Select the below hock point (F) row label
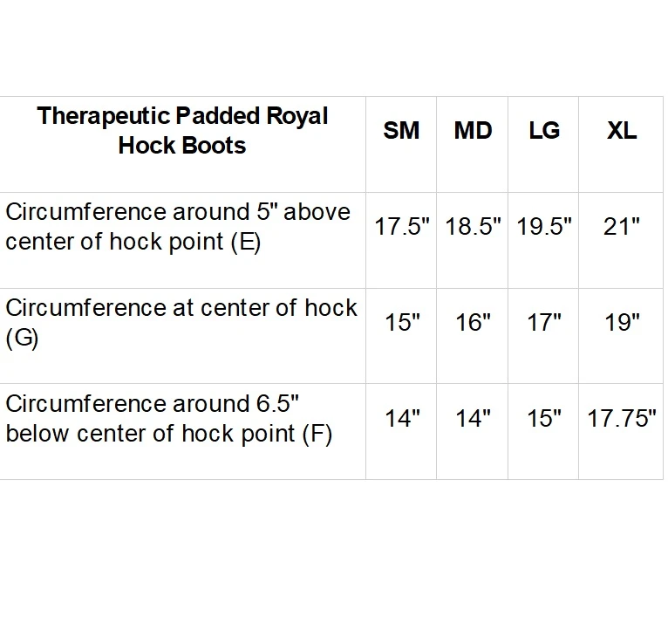Image resolution: width=668 pixels, height=644 pixels. pos(168,419)
